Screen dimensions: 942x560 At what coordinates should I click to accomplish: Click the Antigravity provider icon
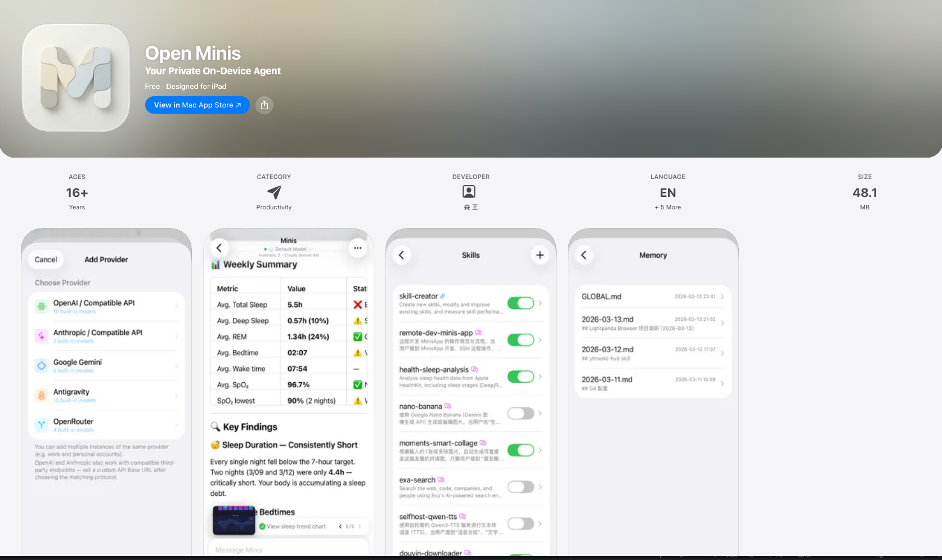coord(42,395)
